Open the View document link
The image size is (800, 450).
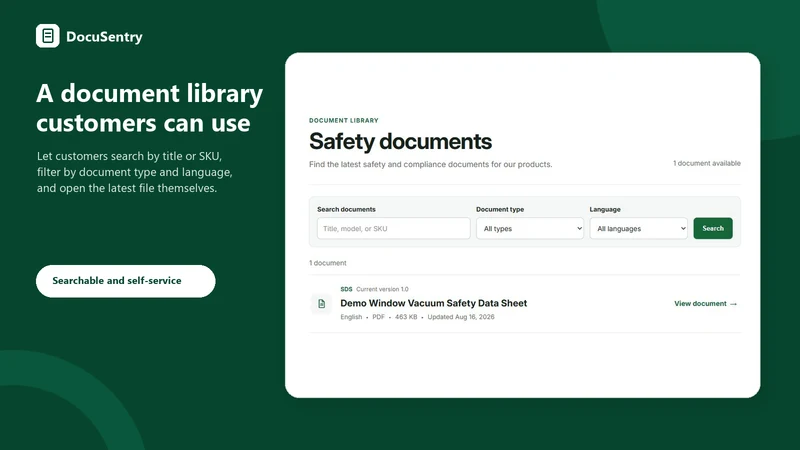(x=706, y=304)
